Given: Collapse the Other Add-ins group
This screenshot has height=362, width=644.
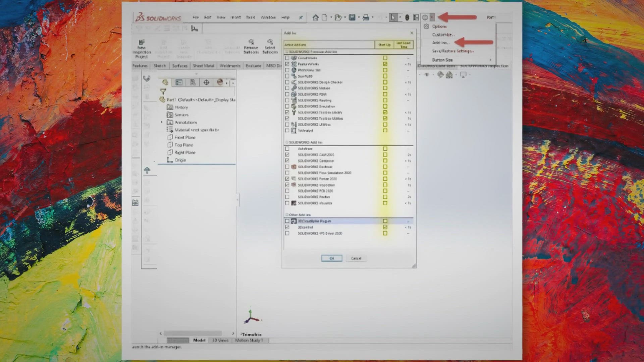Looking at the screenshot, I should [x=287, y=215].
